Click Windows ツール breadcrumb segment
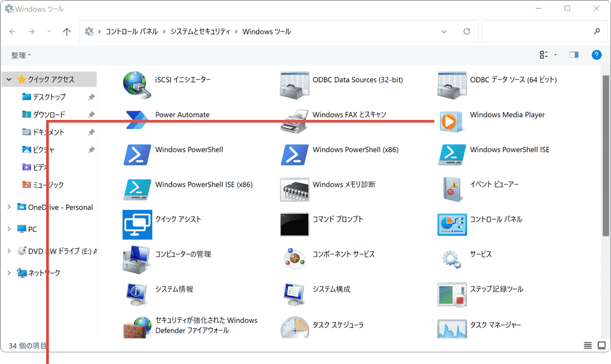 [267, 32]
